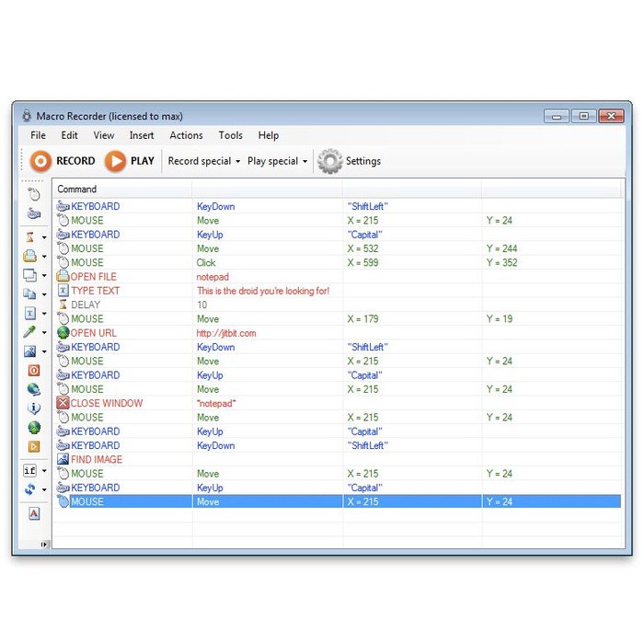
Task: Click the CLOSE WINDOW row red X icon
Action: [63, 403]
